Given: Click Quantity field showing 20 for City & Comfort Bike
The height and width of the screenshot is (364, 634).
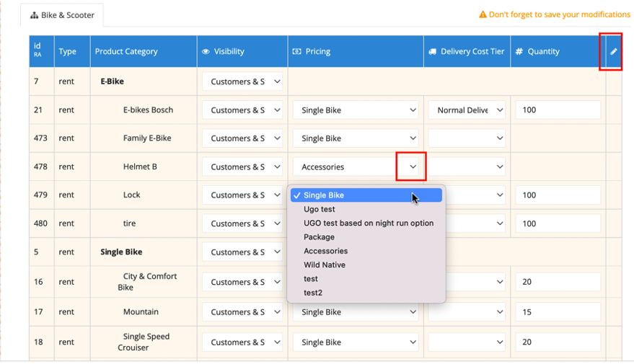Looking at the screenshot, I should (558, 282).
